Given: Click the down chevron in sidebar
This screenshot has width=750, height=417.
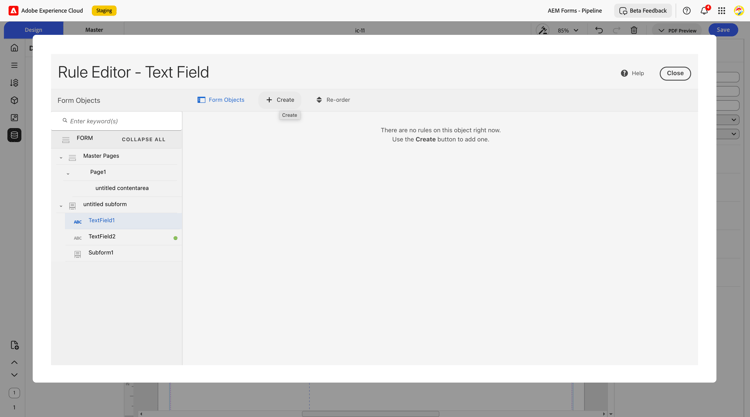Looking at the screenshot, I should click(14, 375).
